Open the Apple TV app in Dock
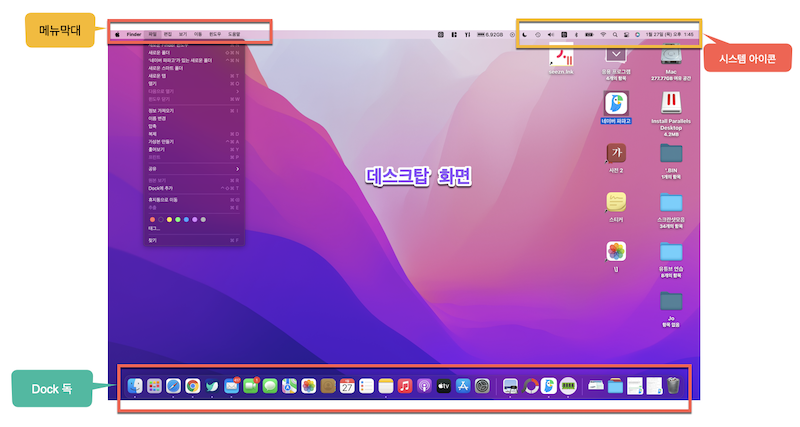The height and width of the screenshot is (427, 800). tap(443, 386)
